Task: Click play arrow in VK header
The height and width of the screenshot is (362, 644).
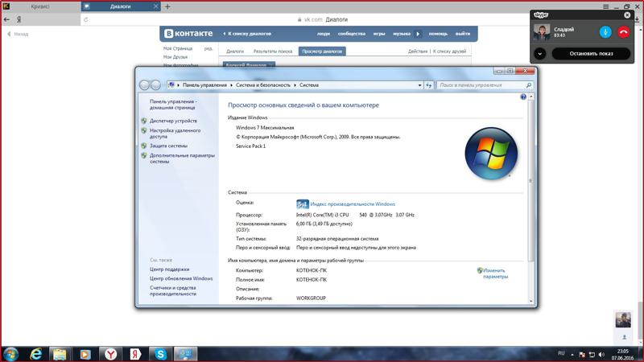Action: 418,34
